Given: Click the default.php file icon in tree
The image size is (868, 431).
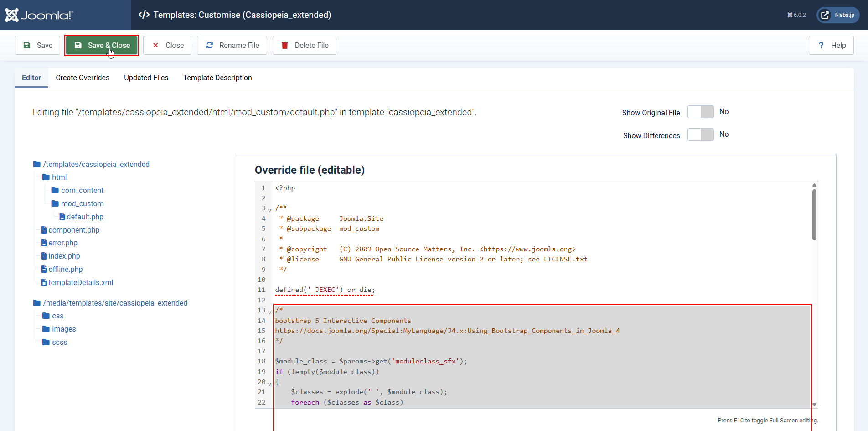Looking at the screenshot, I should 62,217.
